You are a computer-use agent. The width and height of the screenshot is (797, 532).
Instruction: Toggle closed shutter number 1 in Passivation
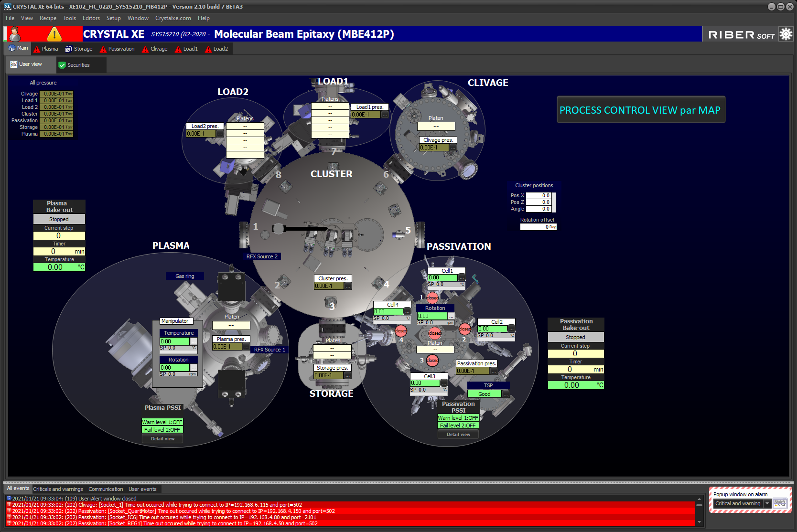coord(432,298)
